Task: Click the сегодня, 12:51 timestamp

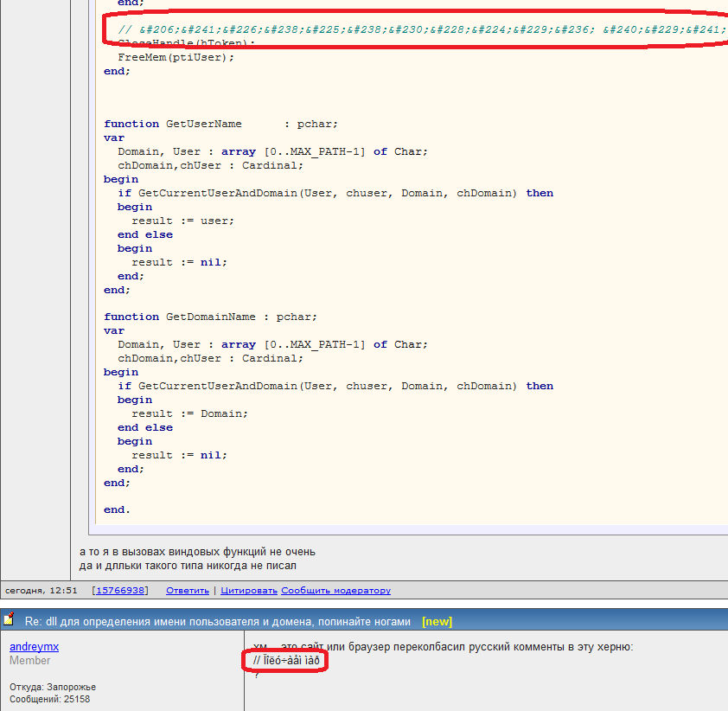Action: [x=42, y=591]
